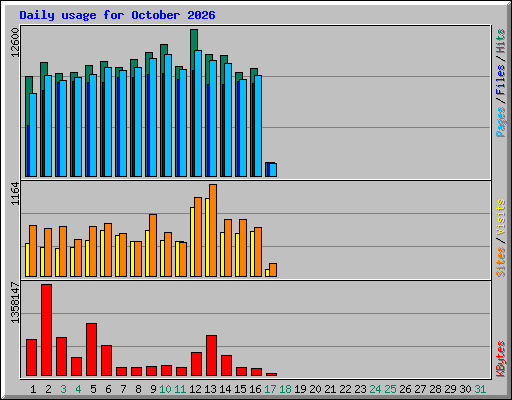Click the orange Sites bar for day 9
512x400 pixels.
point(153,245)
